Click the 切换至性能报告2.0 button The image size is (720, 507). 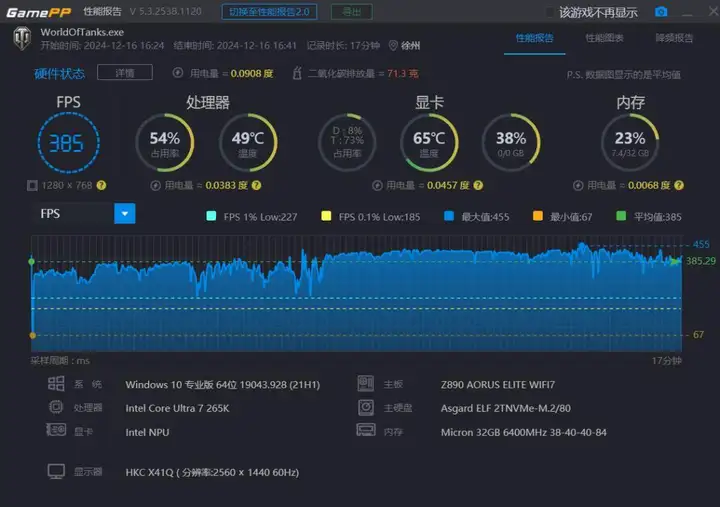click(270, 12)
